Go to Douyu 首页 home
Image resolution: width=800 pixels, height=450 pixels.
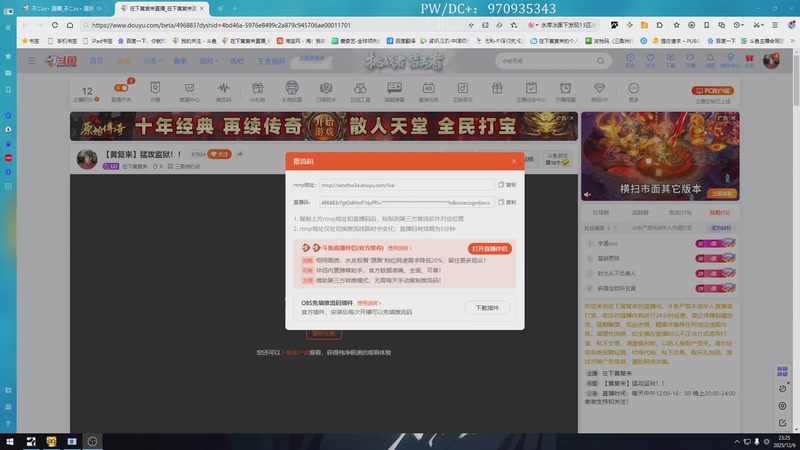[x=96, y=61]
